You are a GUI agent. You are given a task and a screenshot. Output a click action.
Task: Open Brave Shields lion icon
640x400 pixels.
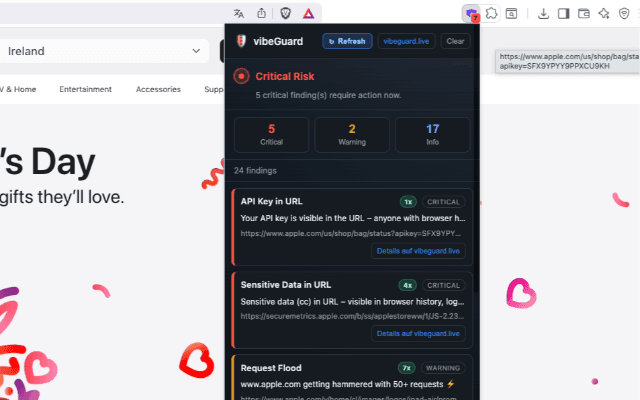coord(285,13)
